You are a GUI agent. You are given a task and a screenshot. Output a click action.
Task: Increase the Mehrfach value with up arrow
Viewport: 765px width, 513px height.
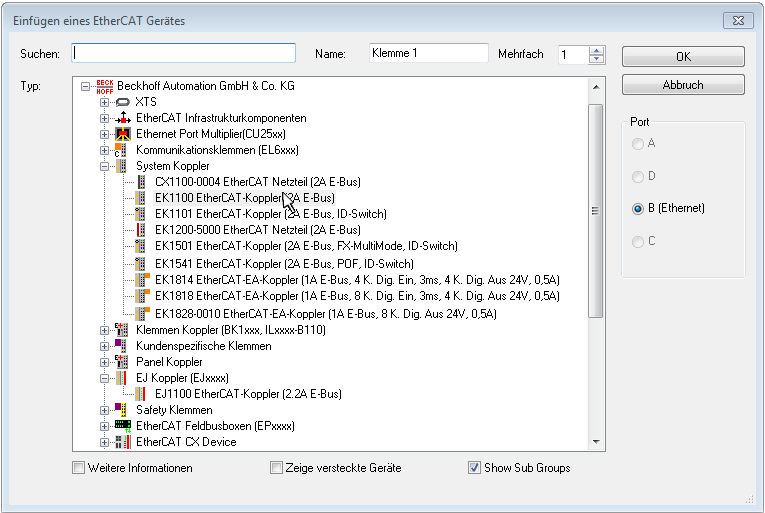coord(597,50)
